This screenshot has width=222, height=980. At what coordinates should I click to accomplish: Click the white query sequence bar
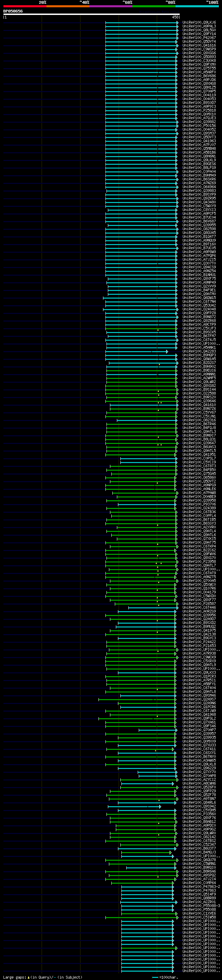tap(92, 15)
